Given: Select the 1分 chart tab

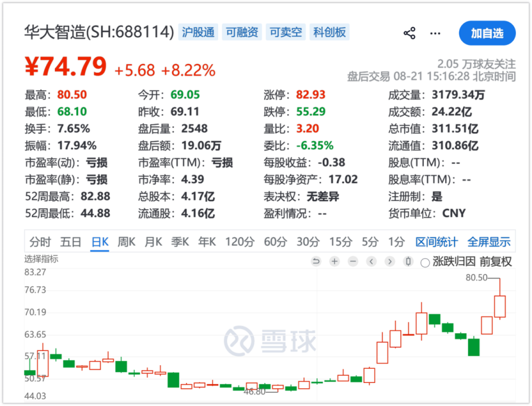Looking at the screenshot, I should tap(396, 242).
